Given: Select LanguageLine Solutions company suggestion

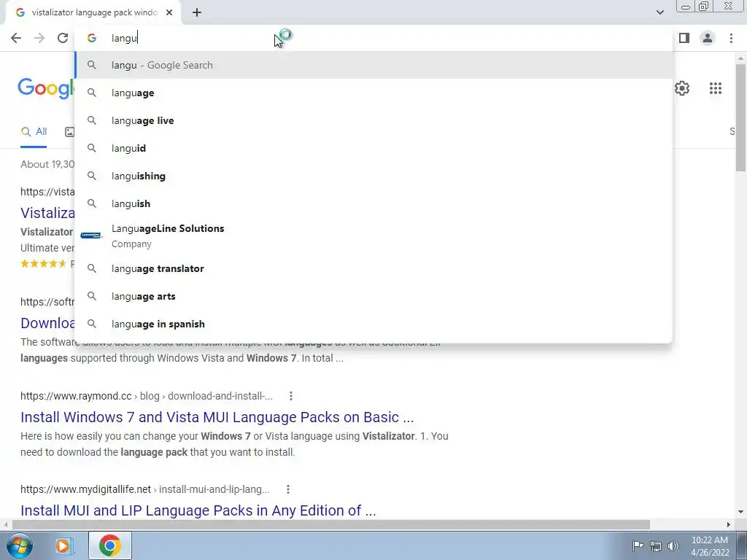Looking at the screenshot, I should pos(373,236).
